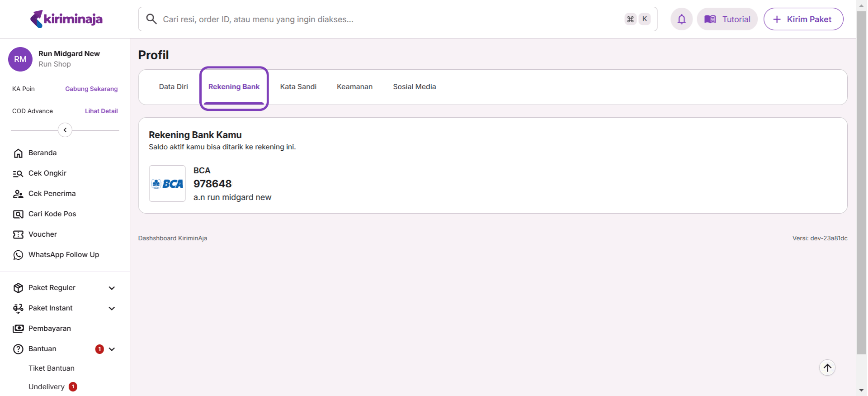Switch to the Data Diri tab
This screenshot has width=868, height=396.
(173, 87)
